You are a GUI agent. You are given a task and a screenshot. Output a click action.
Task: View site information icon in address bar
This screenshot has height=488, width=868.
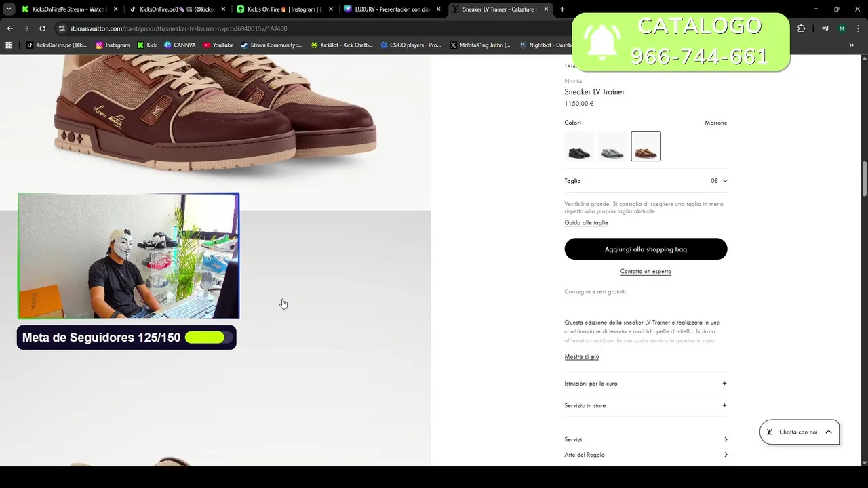[62, 28]
